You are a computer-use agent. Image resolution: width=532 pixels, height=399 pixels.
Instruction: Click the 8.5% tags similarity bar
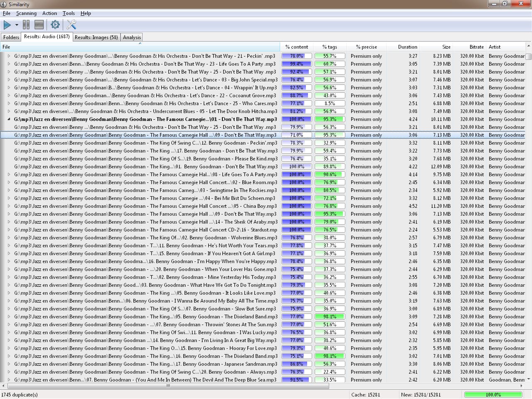[x=330, y=103]
